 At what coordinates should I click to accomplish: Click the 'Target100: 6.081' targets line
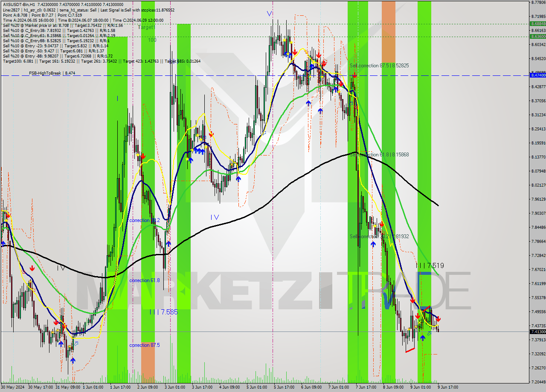[102, 61]
